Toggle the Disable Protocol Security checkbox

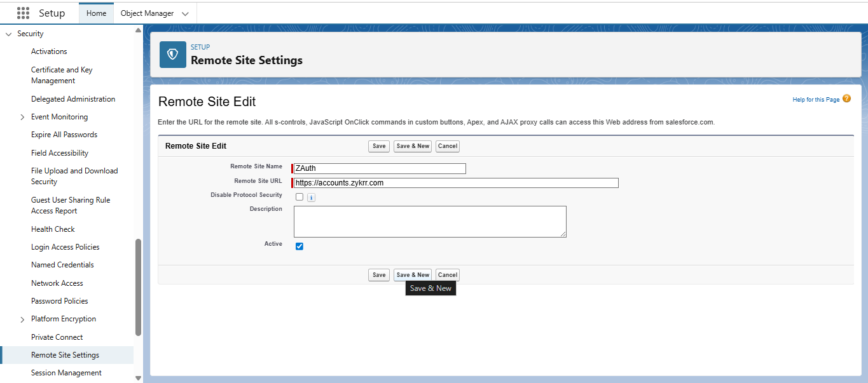(300, 197)
